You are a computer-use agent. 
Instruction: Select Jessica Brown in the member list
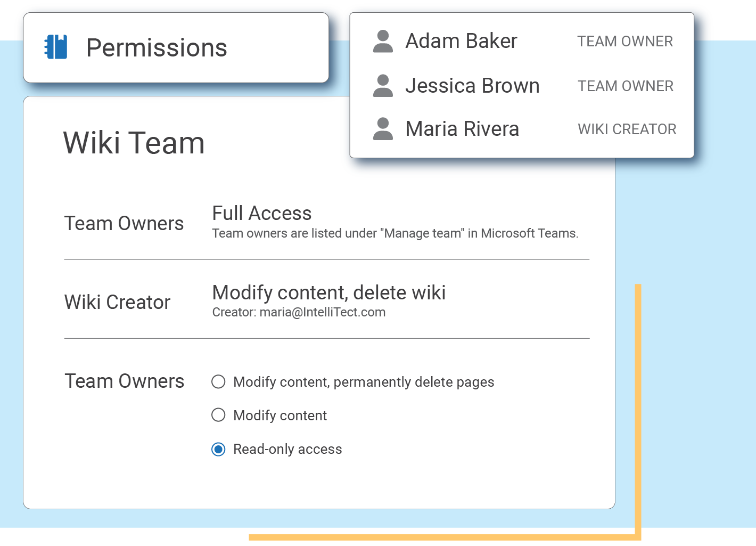[x=472, y=86]
